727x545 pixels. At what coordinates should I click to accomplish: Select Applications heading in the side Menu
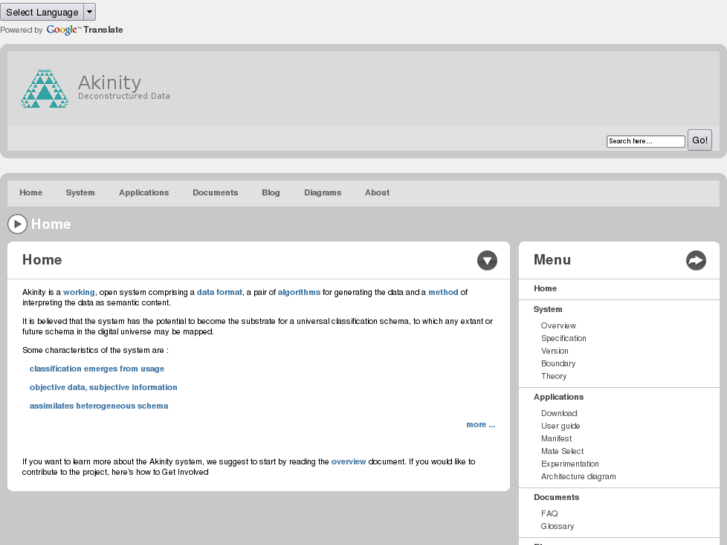[x=558, y=397]
